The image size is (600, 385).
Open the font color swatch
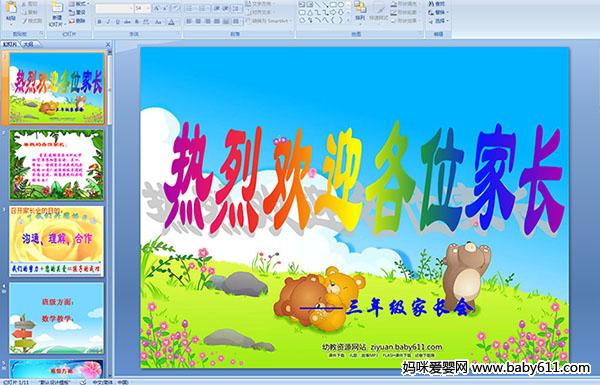pos(171,22)
